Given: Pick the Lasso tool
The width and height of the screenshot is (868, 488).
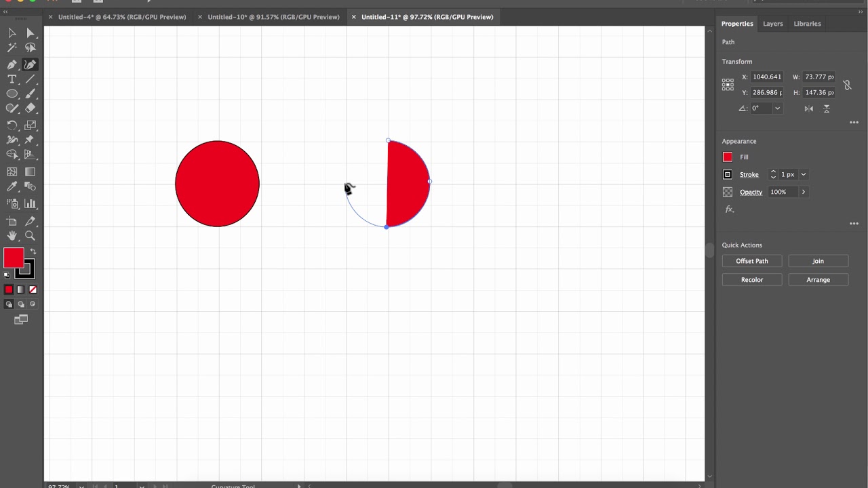Looking at the screenshot, I should point(31,48).
